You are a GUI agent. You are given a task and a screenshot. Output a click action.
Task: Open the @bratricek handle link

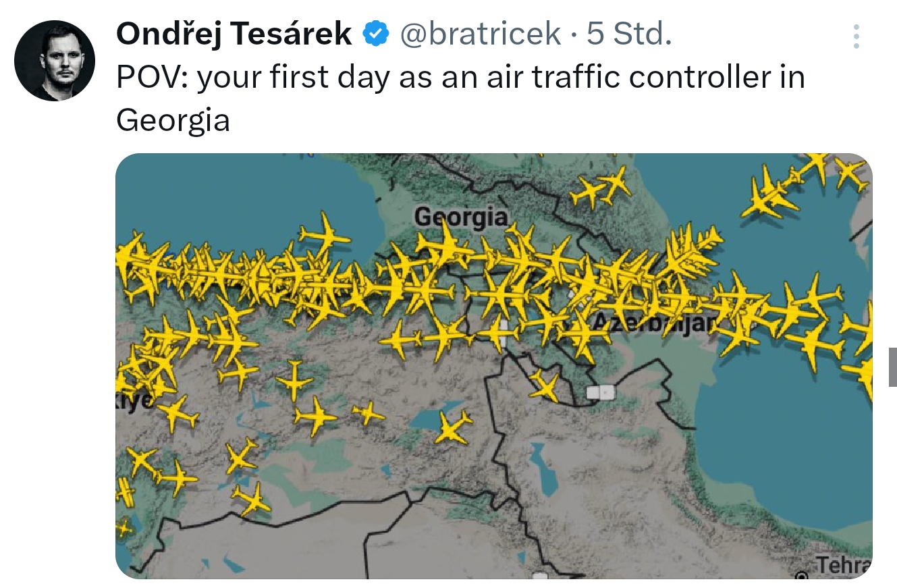[481, 34]
